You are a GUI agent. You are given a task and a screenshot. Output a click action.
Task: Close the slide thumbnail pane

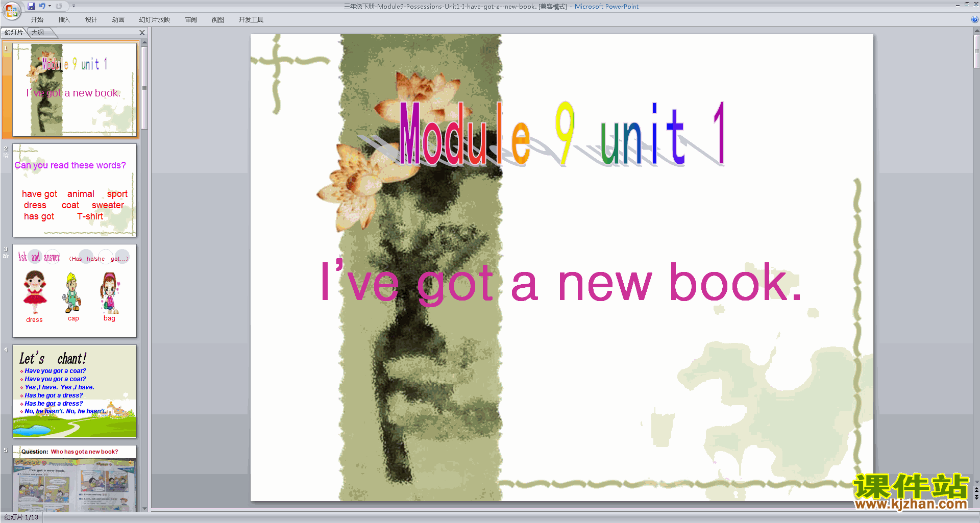142,33
